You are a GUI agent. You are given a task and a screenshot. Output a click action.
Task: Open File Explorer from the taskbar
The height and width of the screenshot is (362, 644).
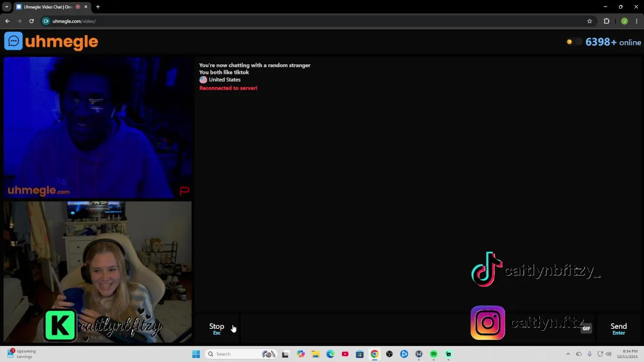click(315, 354)
